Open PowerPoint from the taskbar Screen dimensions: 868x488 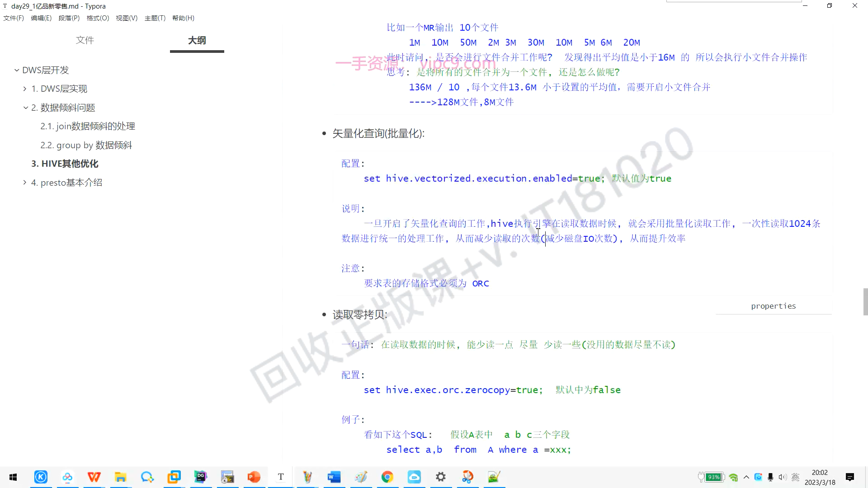coord(254,477)
